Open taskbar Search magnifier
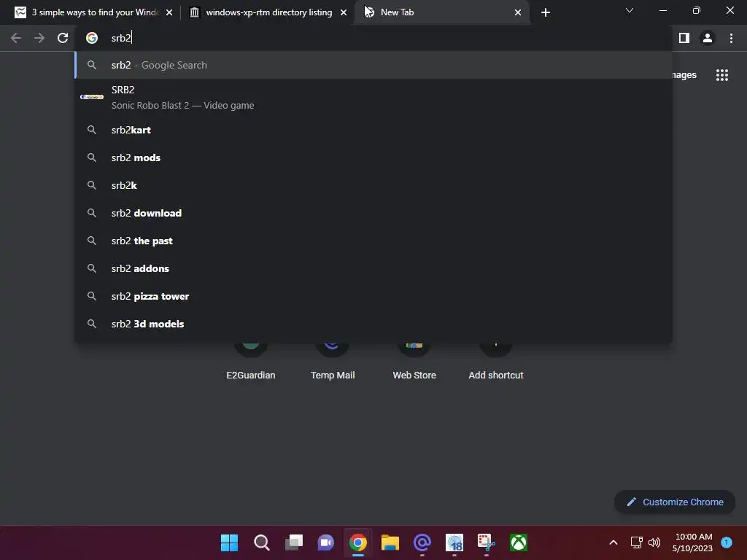747x560 pixels. (x=262, y=542)
